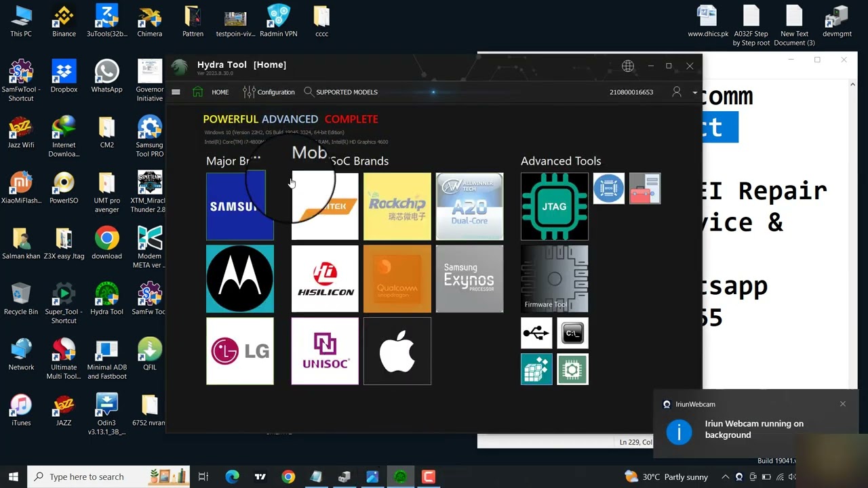This screenshot has width=868, height=488.
Task: Choose the UNISOC SoC tile
Action: [325, 351]
